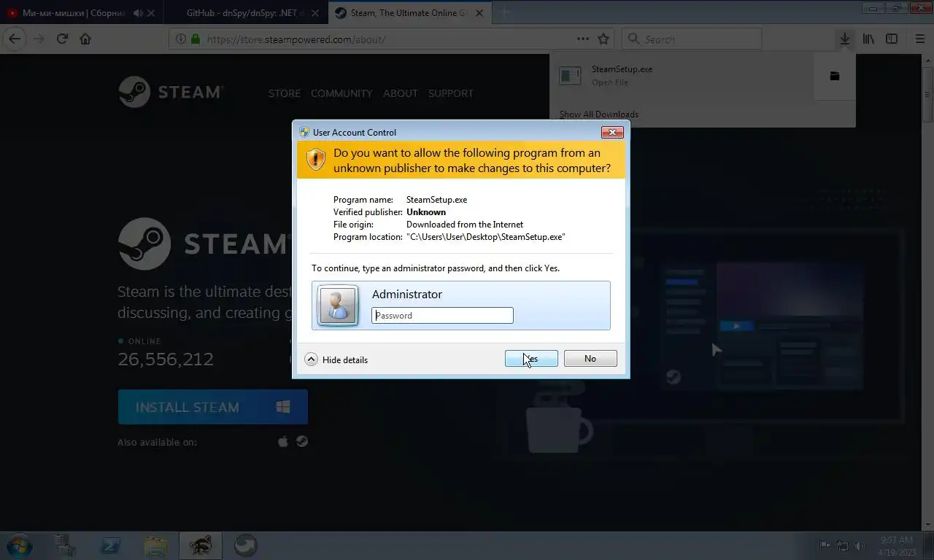The height and width of the screenshot is (560, 934).
Task: Reload the Steam page
Action: click(62, 39)
